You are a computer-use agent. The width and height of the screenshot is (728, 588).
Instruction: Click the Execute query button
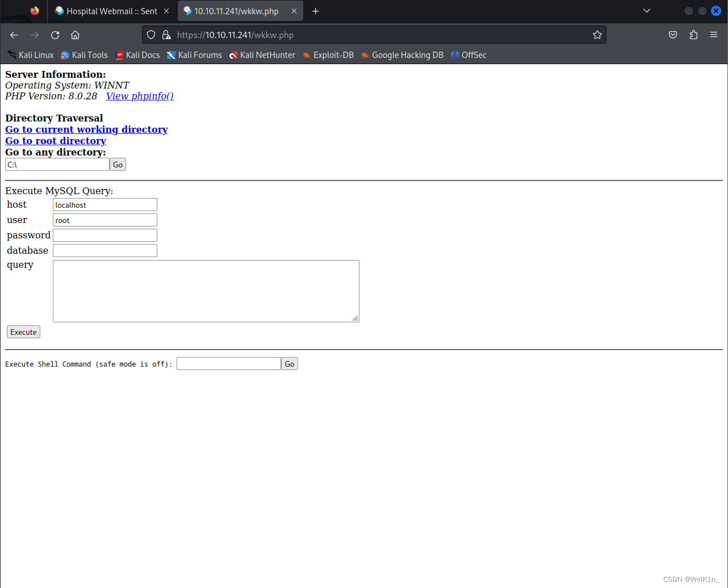23,332
